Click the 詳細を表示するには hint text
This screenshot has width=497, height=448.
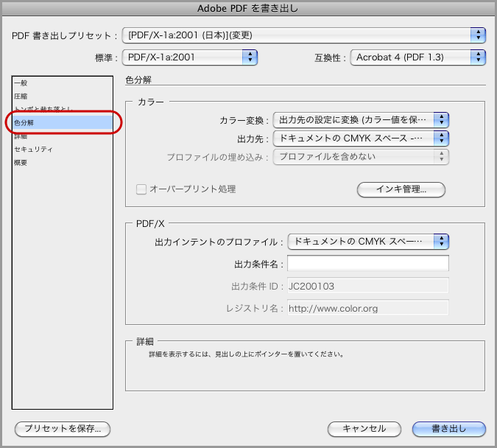coord(247,354)
